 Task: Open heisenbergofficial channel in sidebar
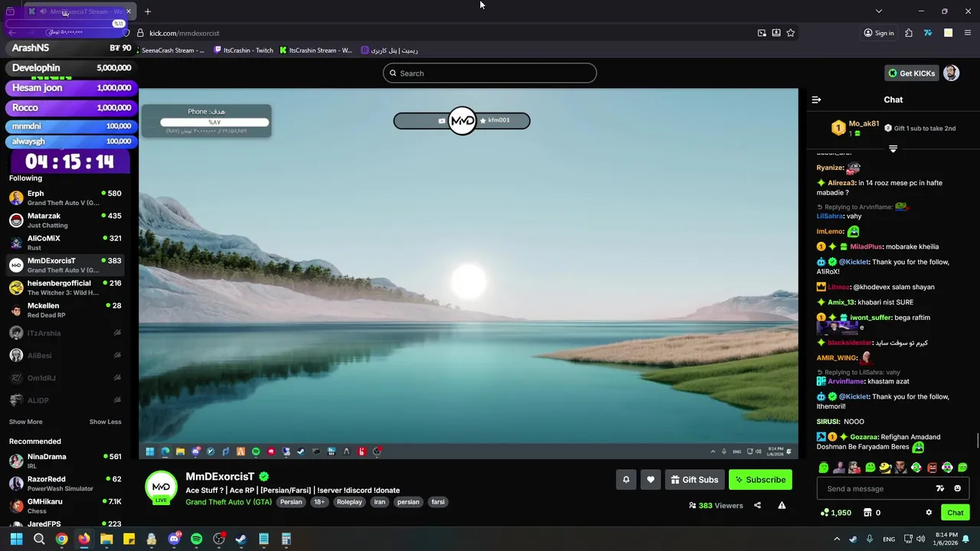coord(65,288)
